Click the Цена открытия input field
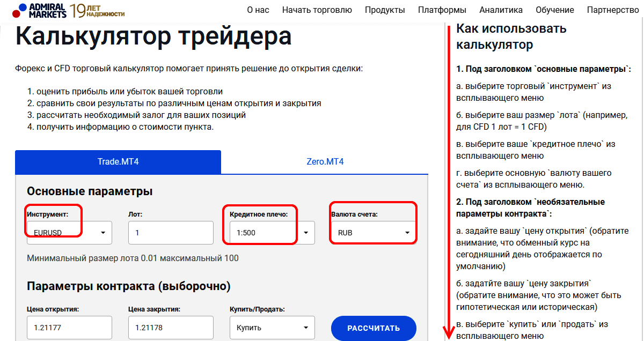This screenshot has width=644, height=341. click(x=69, y=328)
